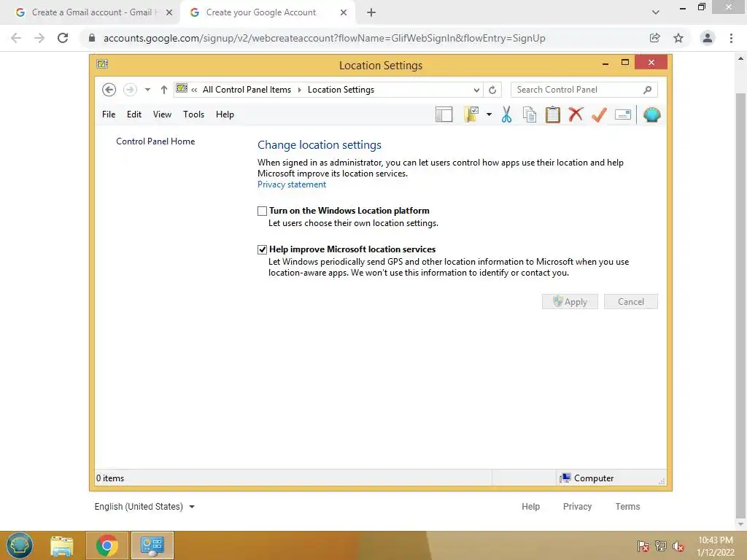Open the File menu
Screen dimensions: 747x560
109,114
